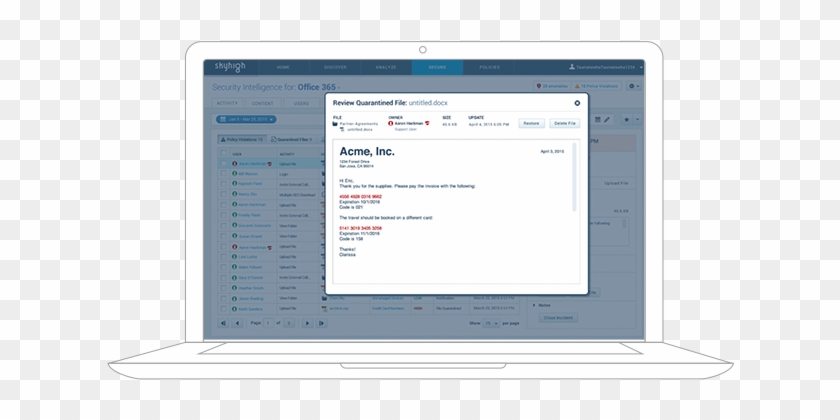This screenshot has height=420, width=840.
Task: Click the Restore button
Action: point(531,123)
